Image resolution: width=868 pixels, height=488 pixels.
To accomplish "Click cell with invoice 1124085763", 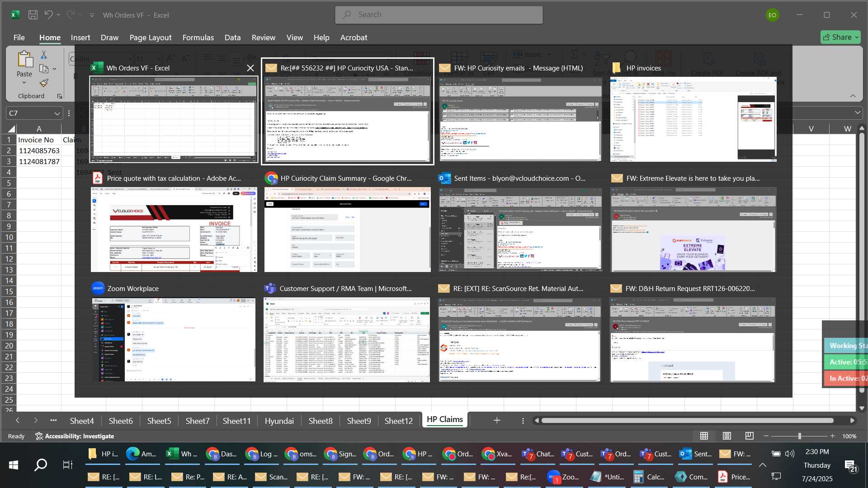I will [39, 150].
